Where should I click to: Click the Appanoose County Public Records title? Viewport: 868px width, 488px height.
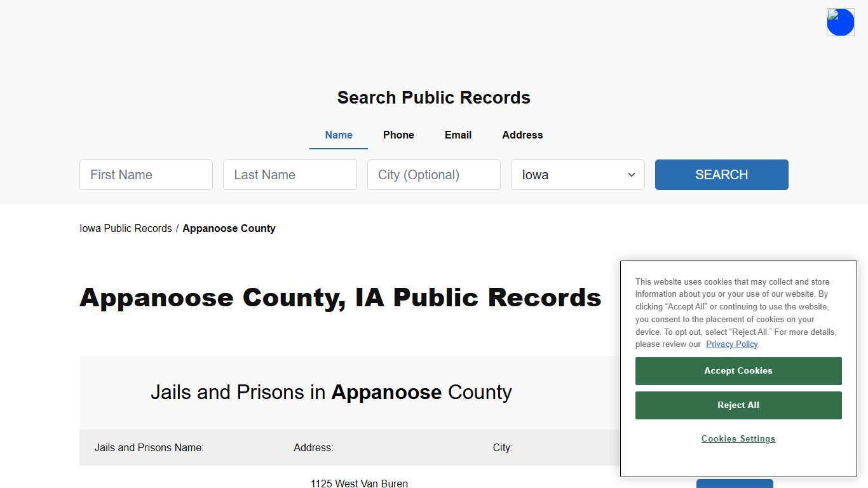pyautogui.click(x=340, y=297)
